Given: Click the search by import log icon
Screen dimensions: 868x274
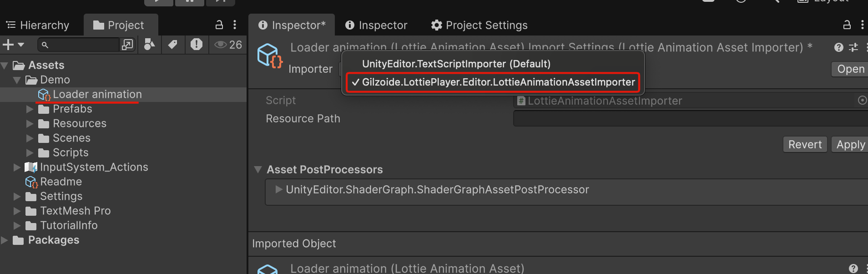Looking at the screenshot, I should click(197, 45).
